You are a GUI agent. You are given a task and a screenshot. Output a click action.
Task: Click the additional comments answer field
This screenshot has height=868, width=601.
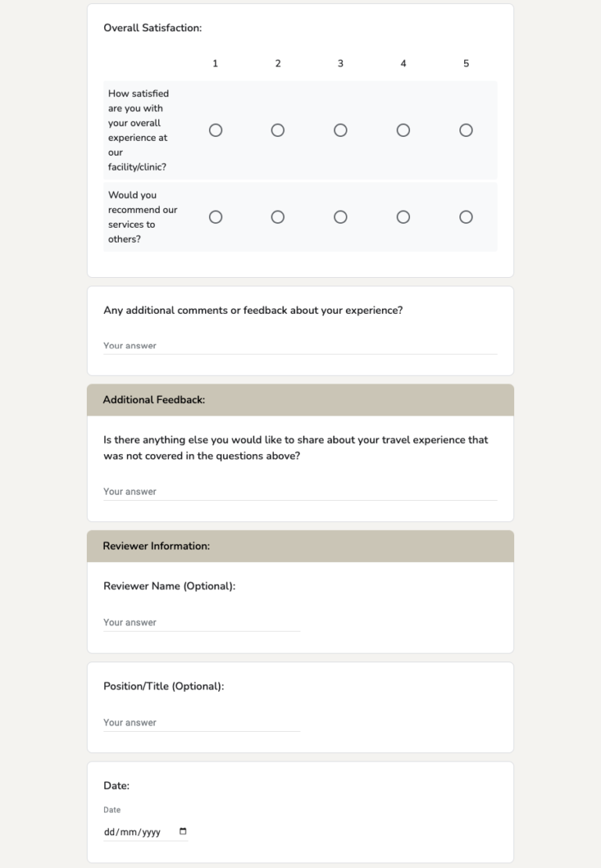pos(300,345)
